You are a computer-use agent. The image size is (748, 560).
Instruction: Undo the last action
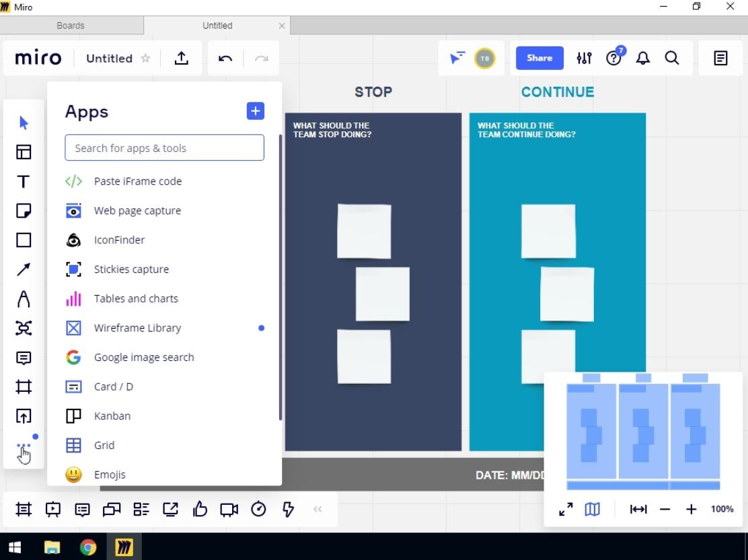[225, 58]
